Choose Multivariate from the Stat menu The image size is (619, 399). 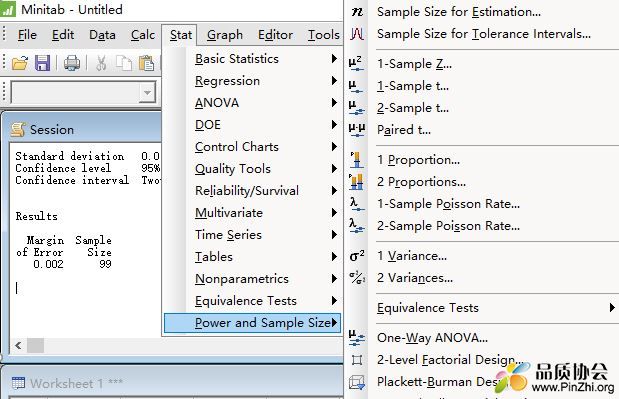point(252,213)
